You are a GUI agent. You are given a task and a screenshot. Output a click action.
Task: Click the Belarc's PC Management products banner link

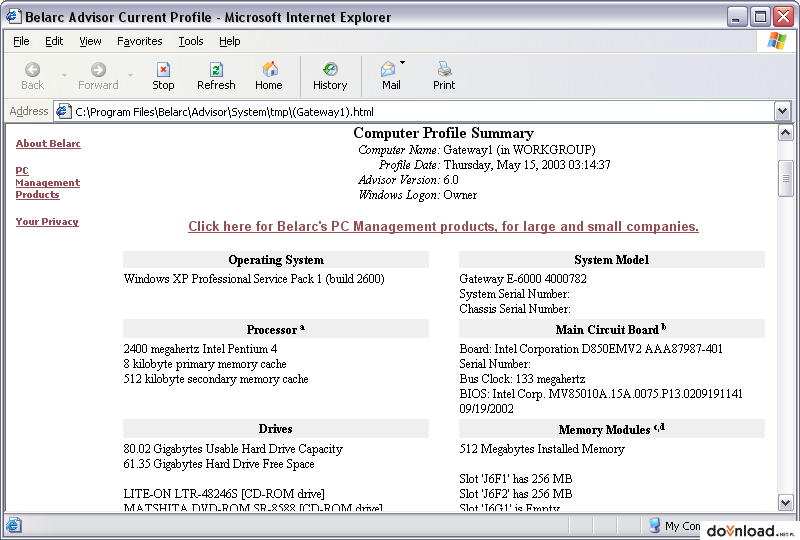click(443, 226)
